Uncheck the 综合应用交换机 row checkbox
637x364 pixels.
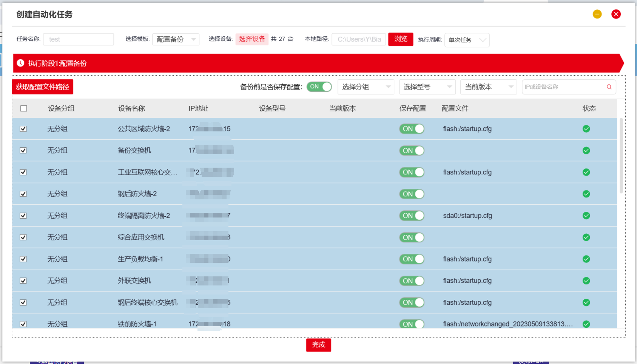click(x=23, y=238)
